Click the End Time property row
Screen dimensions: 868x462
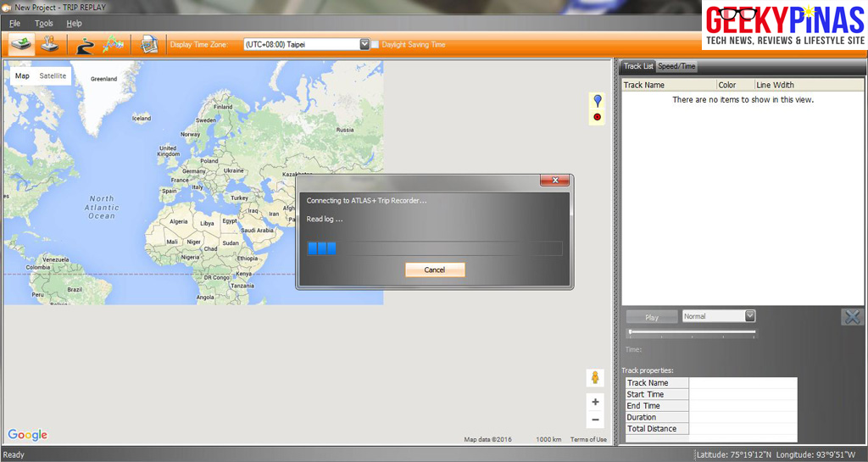coord(711,405)
